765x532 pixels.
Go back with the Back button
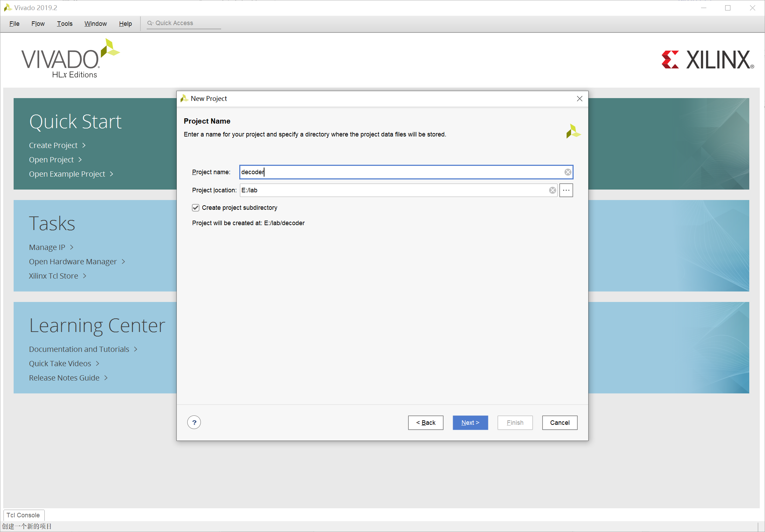coord(425,423)
